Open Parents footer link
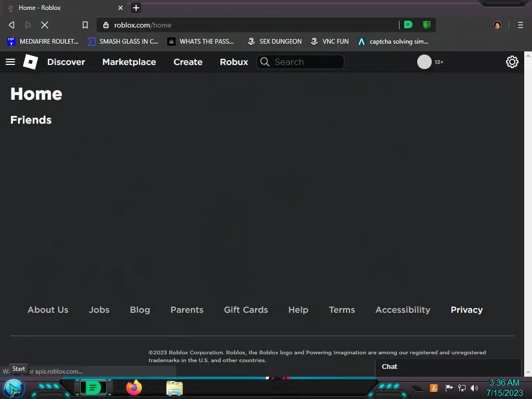 (x=187, y=310)
